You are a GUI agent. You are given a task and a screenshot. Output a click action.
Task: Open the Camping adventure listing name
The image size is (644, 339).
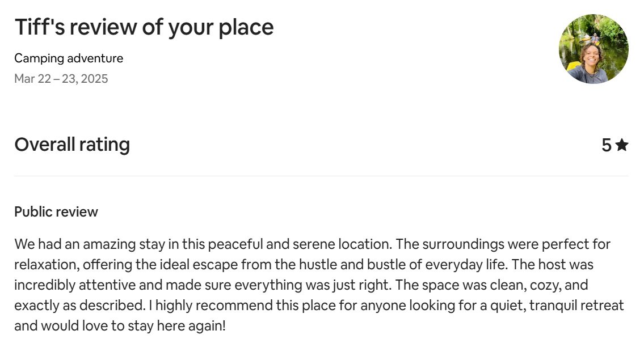(69, 58)
